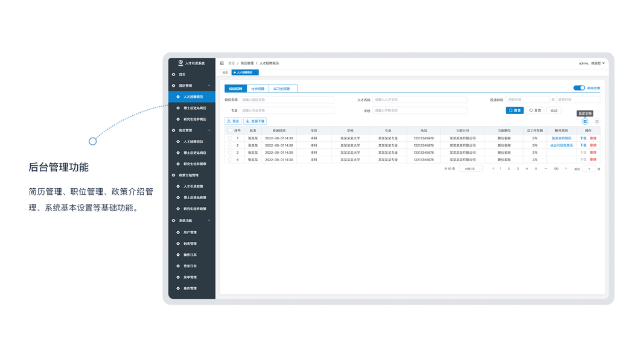Image resolution: width=644 pixels, height=362 pixels.
Task: Go to the next page arrow
Action: 566,169
